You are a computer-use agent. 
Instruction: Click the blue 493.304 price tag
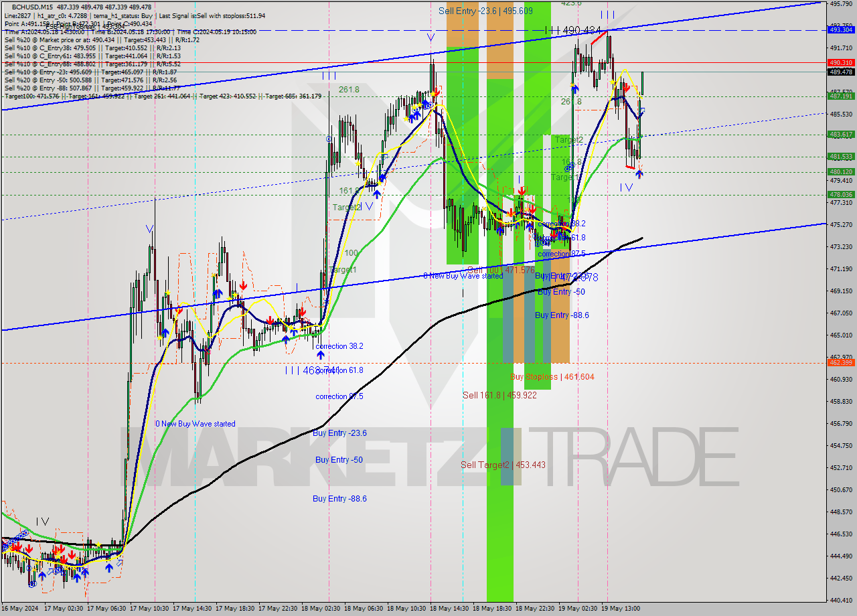pos(841,29)
